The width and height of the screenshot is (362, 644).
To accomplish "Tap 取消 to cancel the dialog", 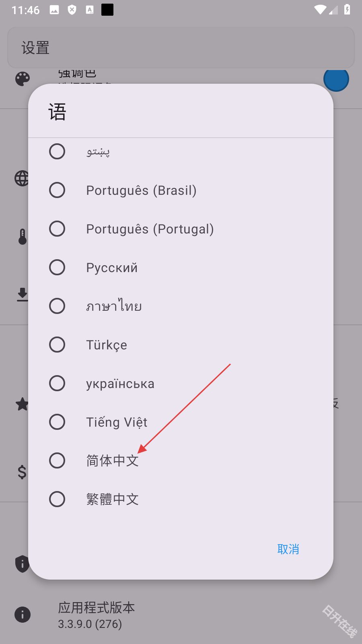I will click(x=288, y=549).
